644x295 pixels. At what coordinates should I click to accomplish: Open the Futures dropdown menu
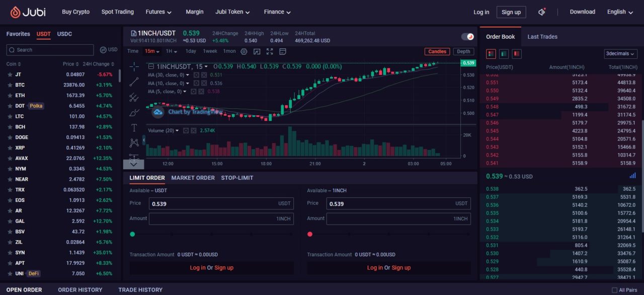158,12
